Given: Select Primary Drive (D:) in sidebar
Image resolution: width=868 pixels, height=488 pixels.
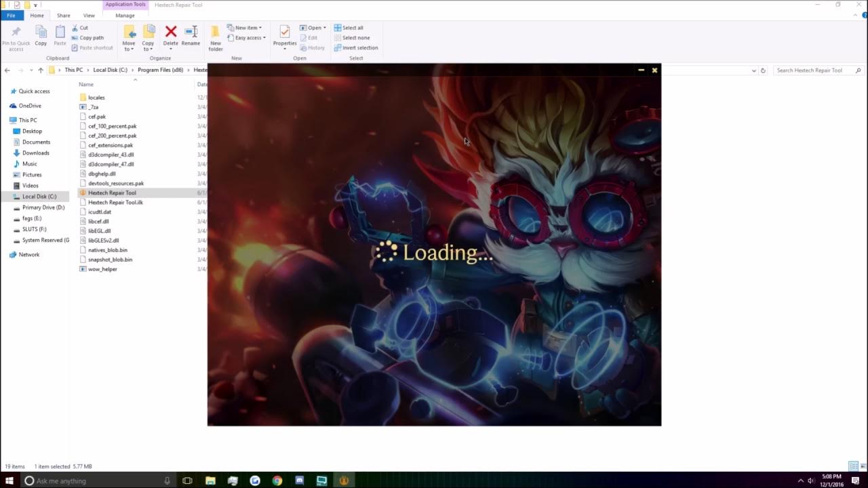Looking at the screenshot, I should tap(43, 207).
